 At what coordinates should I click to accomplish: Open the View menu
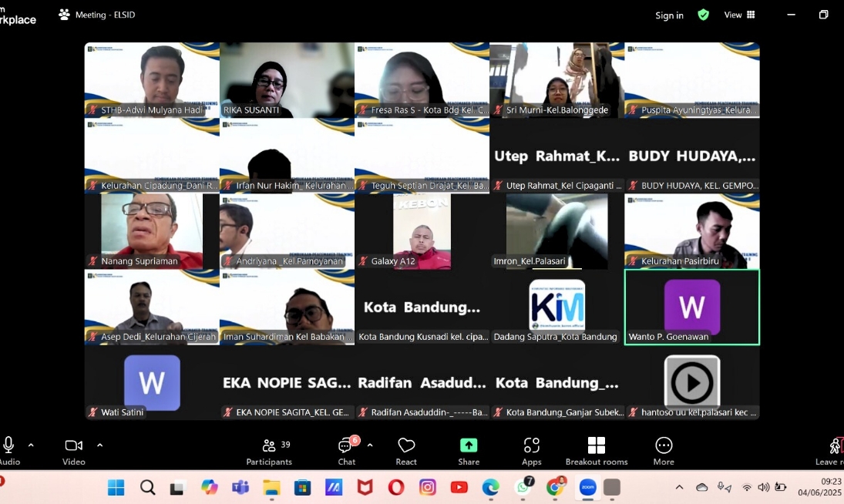(739, 14)
